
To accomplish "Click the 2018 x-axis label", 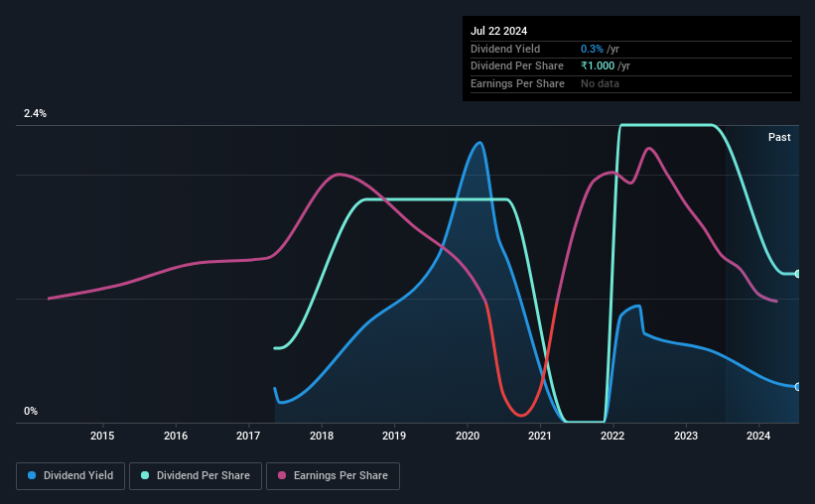I will pos(322,436).
